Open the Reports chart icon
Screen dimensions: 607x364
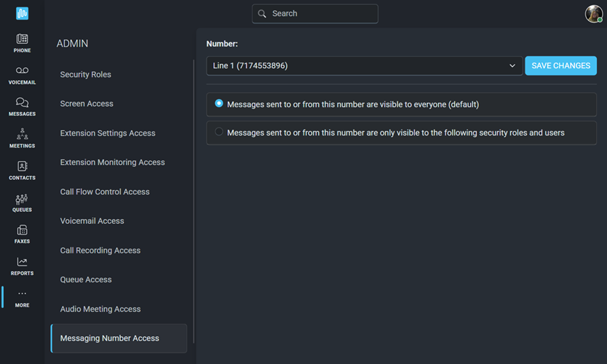pos(22,262)
